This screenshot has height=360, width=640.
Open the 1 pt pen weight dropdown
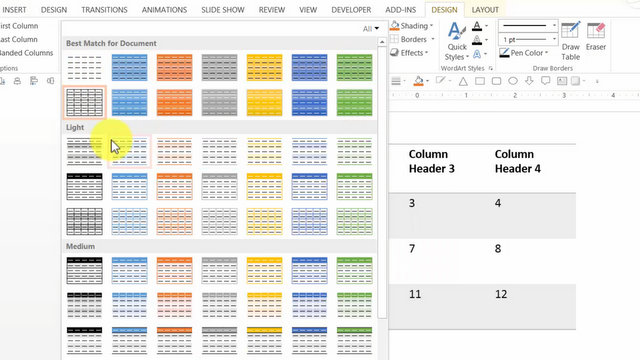(528, 40)
